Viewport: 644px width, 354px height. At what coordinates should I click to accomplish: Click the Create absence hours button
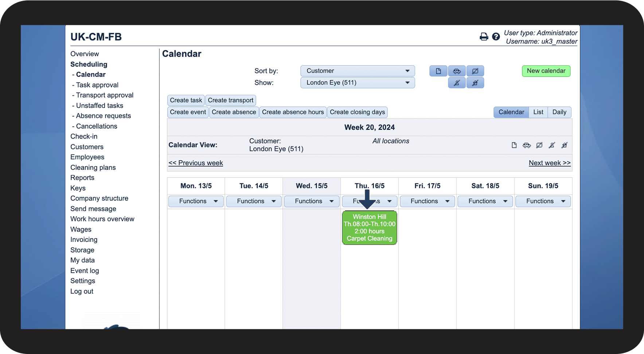tap(293, 112)
